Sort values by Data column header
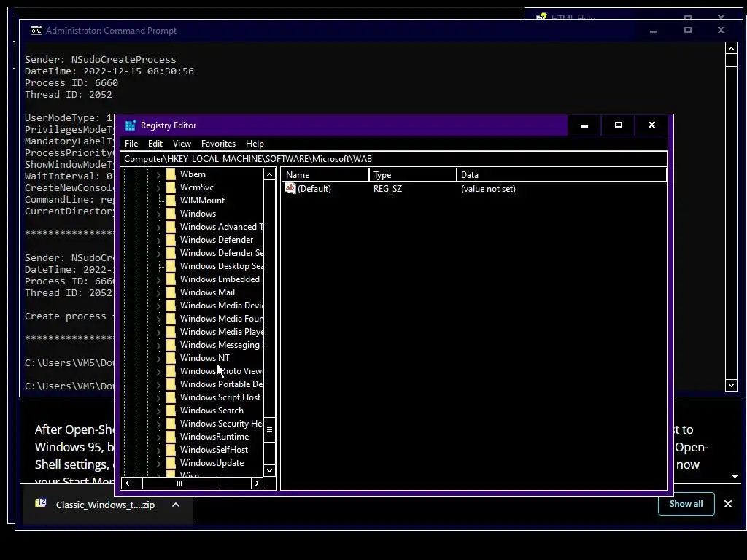Image resolution: width=747 pixels, height=560 pixels. click(x=561, y=175)
